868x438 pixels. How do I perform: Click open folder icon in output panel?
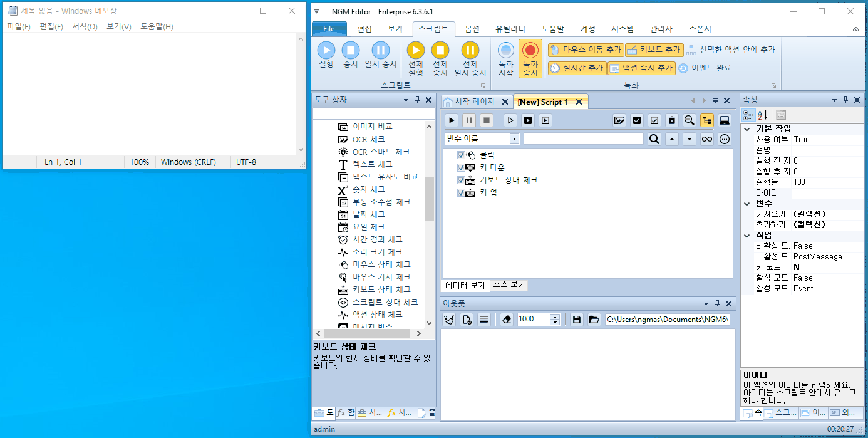pyautogui.click(x=594, y=320)
